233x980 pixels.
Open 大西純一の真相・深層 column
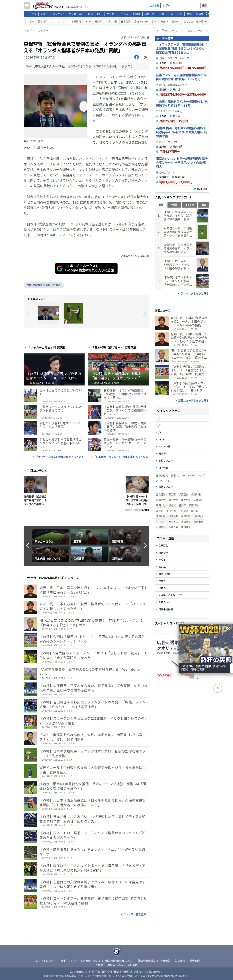click(x=170, y=595)
